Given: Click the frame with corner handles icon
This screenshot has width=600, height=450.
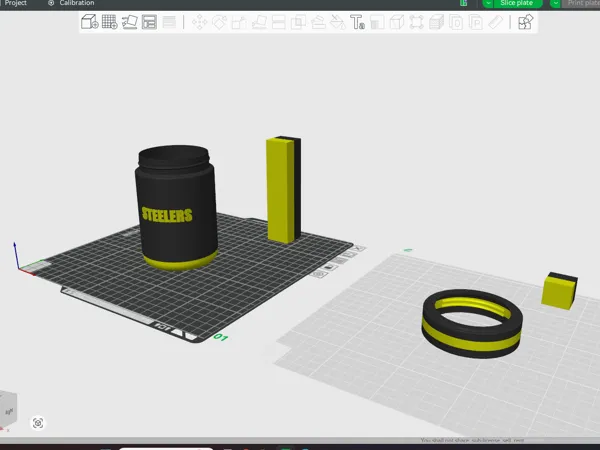Looking at the screenshot, I should tap(416, 22).
